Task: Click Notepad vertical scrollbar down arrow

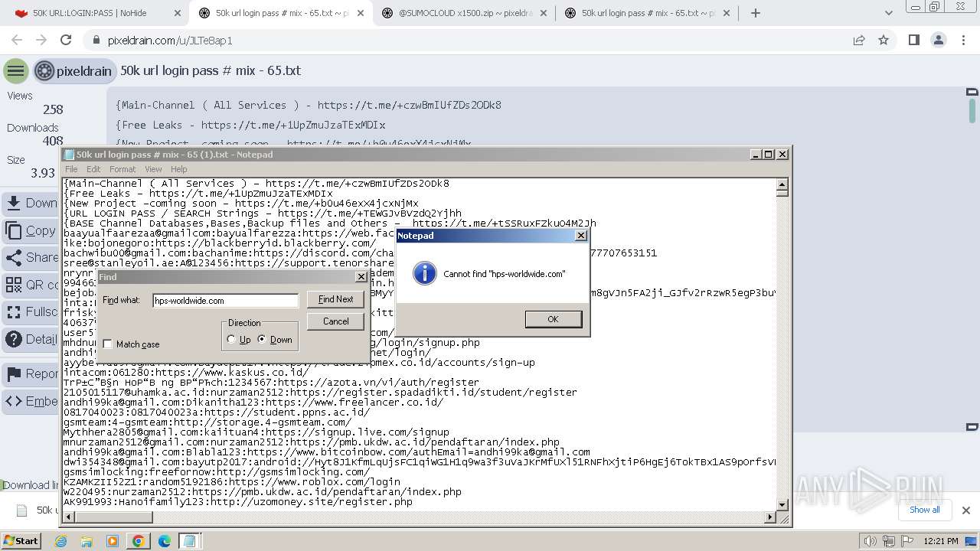Action: coord(782,504)
